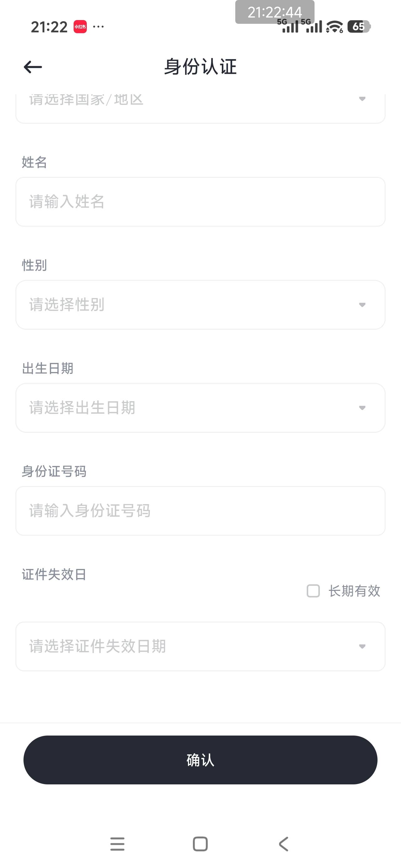Tap the Xiaohongshu notification icon
This screenshot has height=868, width=401.
tap(80, 27)
